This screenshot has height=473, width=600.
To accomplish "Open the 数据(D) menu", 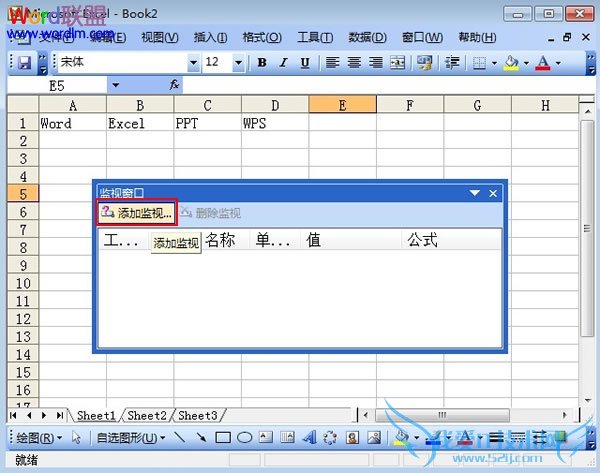I will [x=367, y=38].
